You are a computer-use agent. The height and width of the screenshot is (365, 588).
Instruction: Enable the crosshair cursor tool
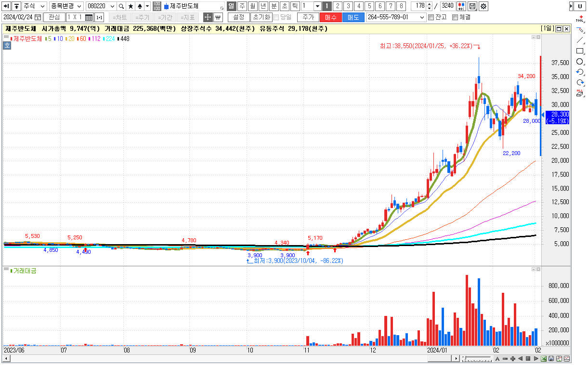coord(208,17)
